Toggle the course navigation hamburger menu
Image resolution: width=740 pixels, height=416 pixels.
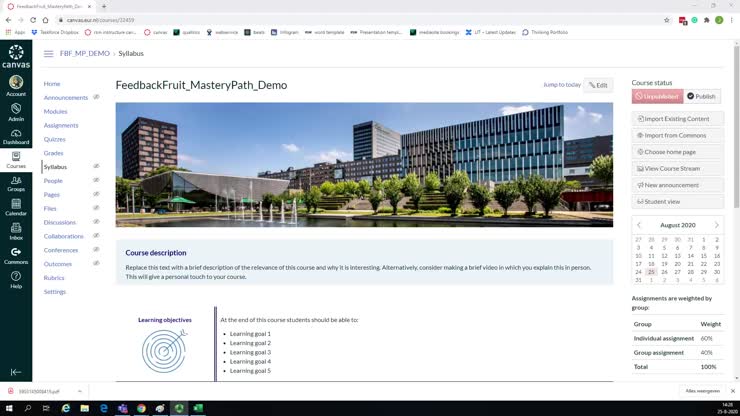(x=49, y=53)
